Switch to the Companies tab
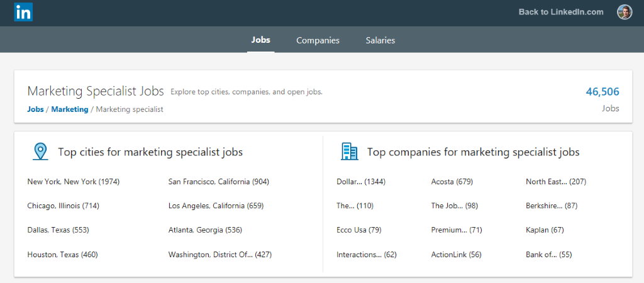 pos(318,41)
